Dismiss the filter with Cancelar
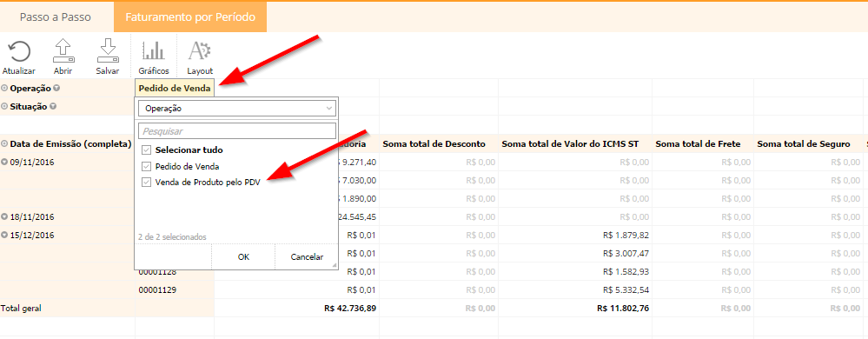This screenshot has height=339, width=868. pyautogui.click(x=307, y=257)
